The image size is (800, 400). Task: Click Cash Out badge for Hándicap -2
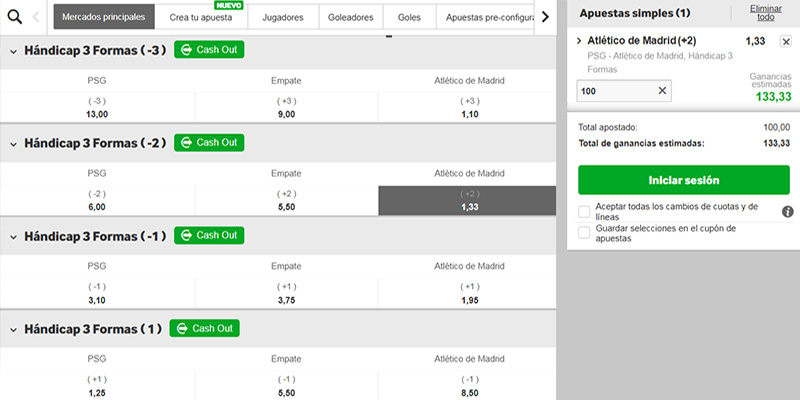209,143
